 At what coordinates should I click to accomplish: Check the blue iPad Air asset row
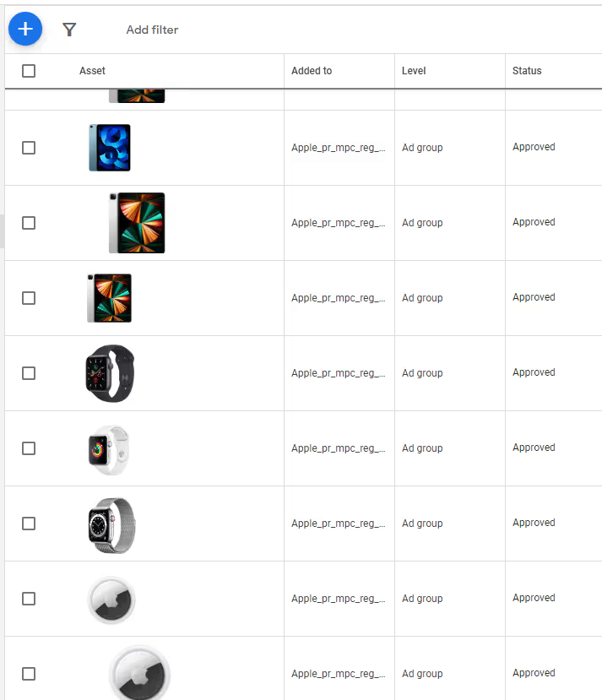[29, 148]
